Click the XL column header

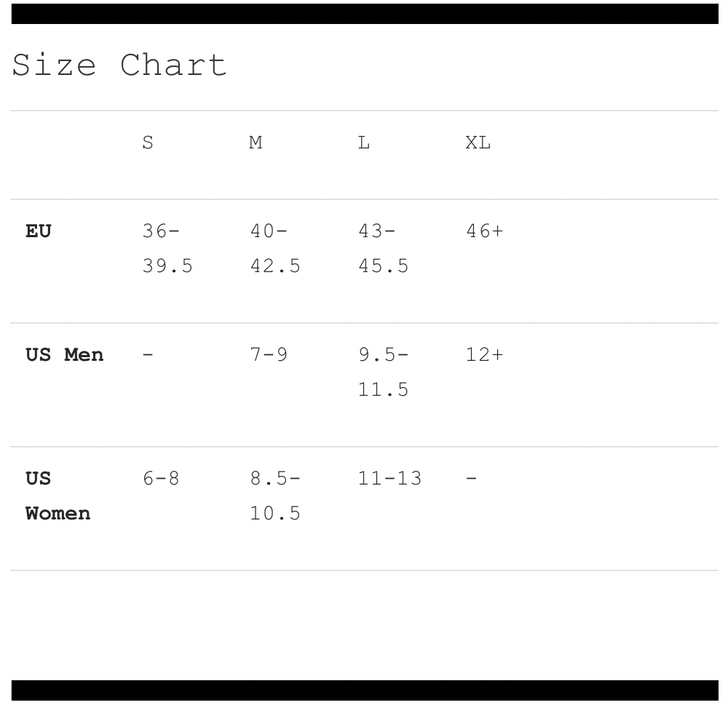pyautogui.click(x=478, y=143)
